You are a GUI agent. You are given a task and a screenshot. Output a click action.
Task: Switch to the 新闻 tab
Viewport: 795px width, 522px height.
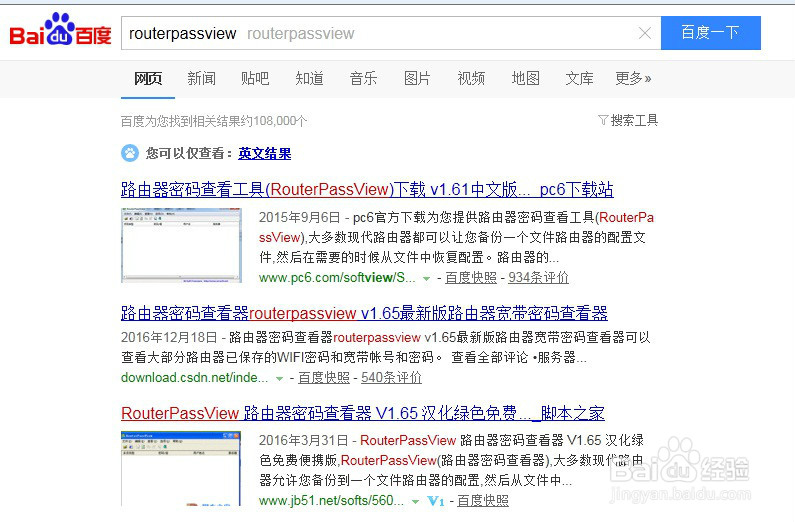tap(201, 79)
